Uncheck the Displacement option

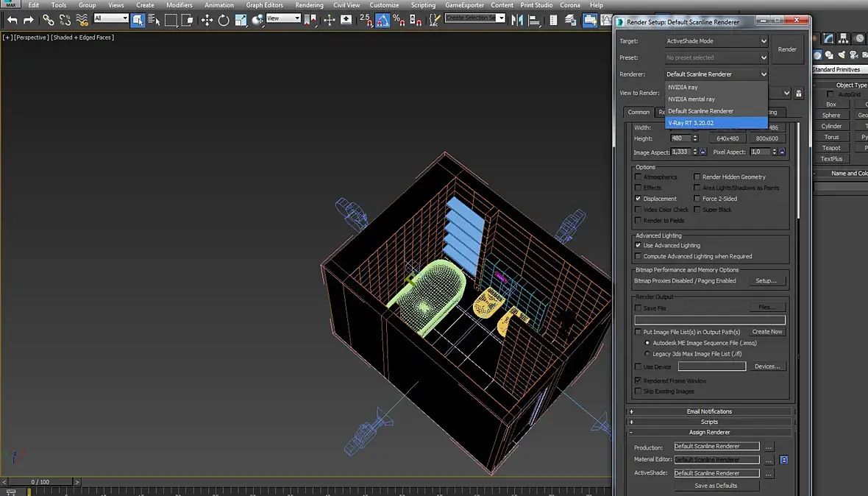point(638,199)
